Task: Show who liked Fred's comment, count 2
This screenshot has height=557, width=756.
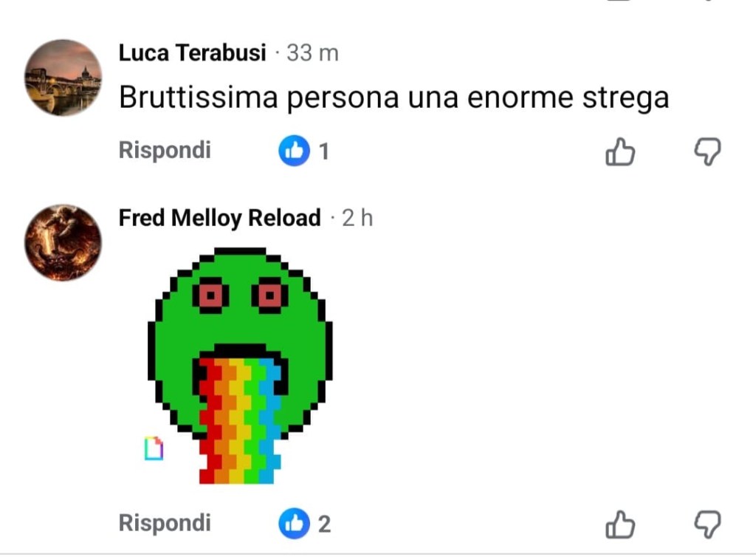Action: [x=325, y=524]
